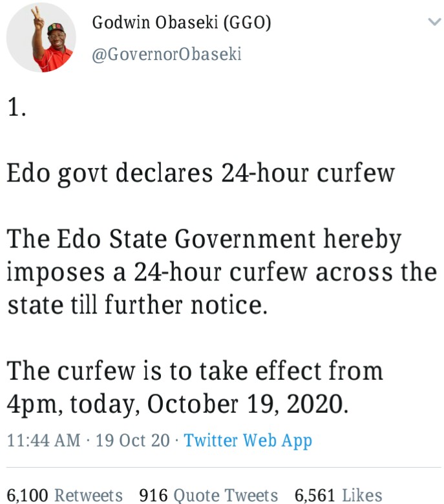Open the tweet options chevron menu
The image size is (444, 504).
point(433,22)
